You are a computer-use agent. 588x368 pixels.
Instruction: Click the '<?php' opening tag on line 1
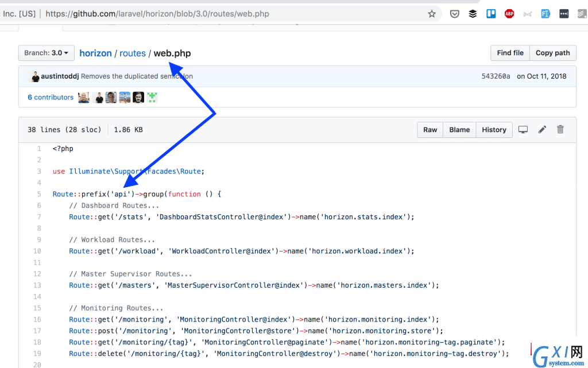63,149
